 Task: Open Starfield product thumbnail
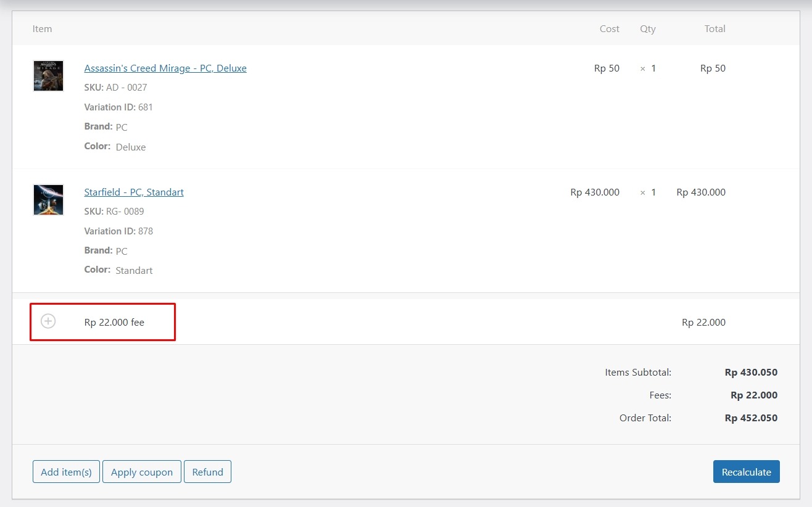[48, 200]
